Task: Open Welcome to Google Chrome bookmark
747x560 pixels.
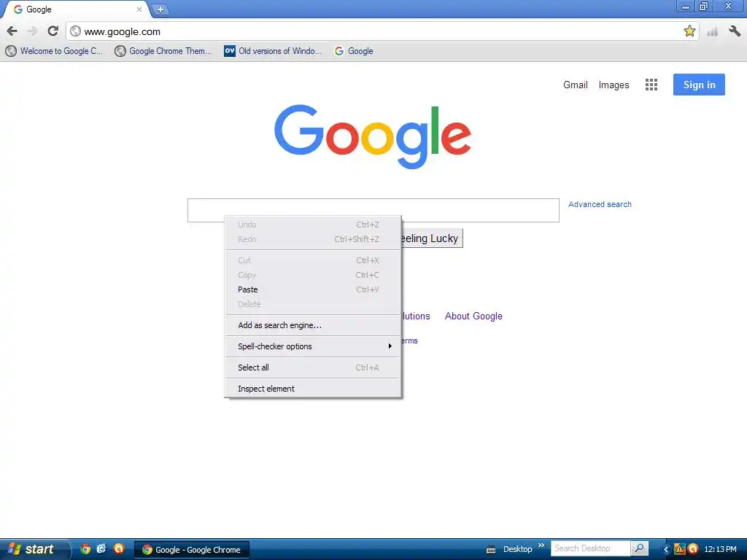Action: tap(54, 51)
